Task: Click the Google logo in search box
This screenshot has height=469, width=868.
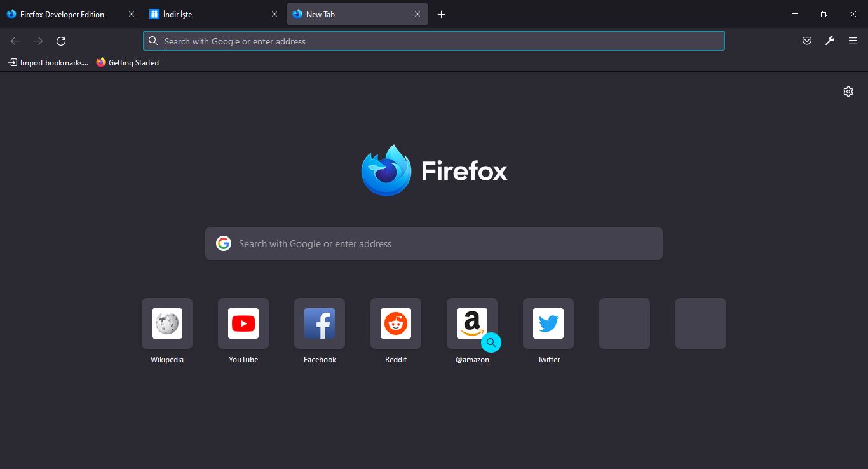Action: click(224, 243)
